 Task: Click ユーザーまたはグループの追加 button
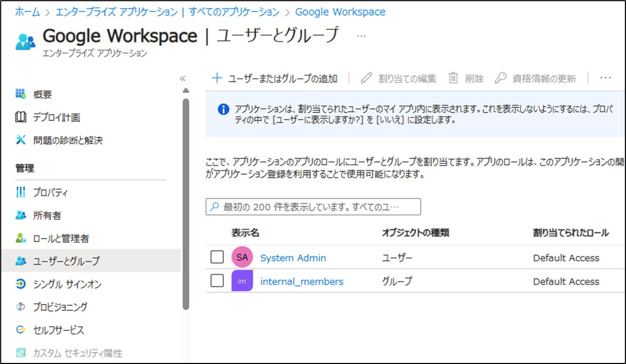(275, 78)
